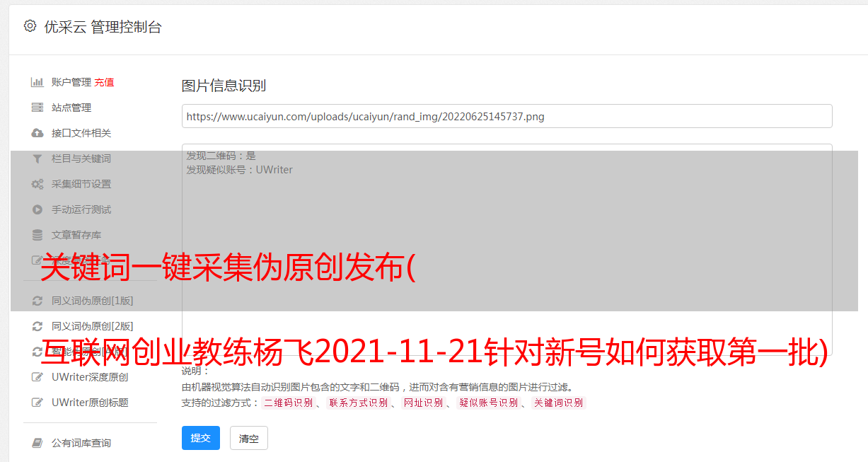
Task: Click the 接口文件相关 cloud upload icon
Action: pos(37,133)
